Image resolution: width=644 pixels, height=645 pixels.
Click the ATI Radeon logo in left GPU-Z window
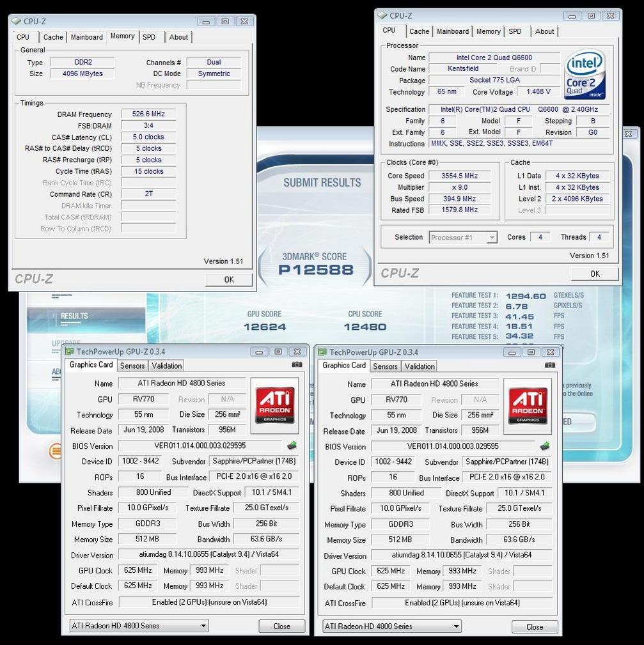(x=275, y=405)
